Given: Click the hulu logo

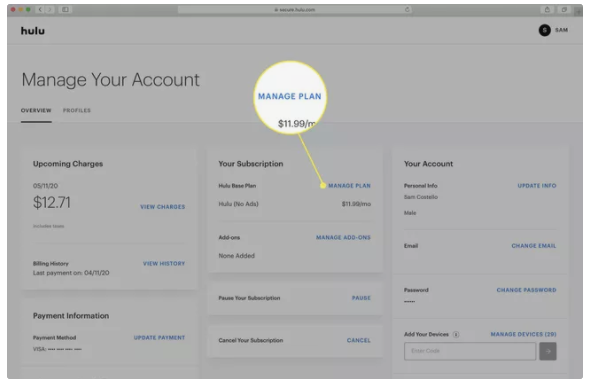Looking at the screenshot, I should (33, 31).
